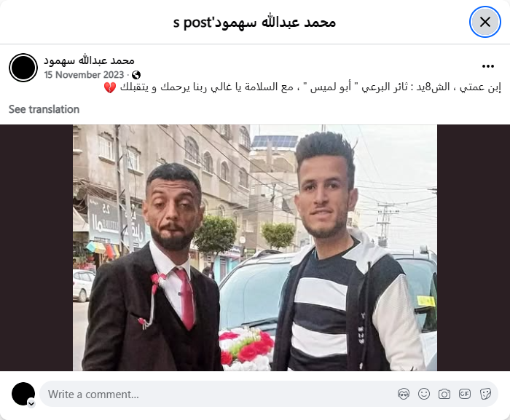Click the Arabic caption text of the post
This screenshot has width=510, height=420.
(302, 87)
